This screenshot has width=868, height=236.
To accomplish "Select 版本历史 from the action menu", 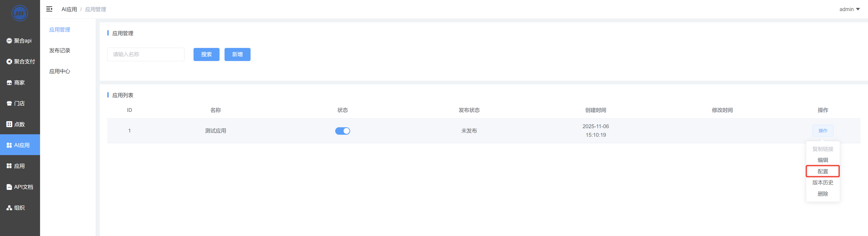I will tap(823, 182).
